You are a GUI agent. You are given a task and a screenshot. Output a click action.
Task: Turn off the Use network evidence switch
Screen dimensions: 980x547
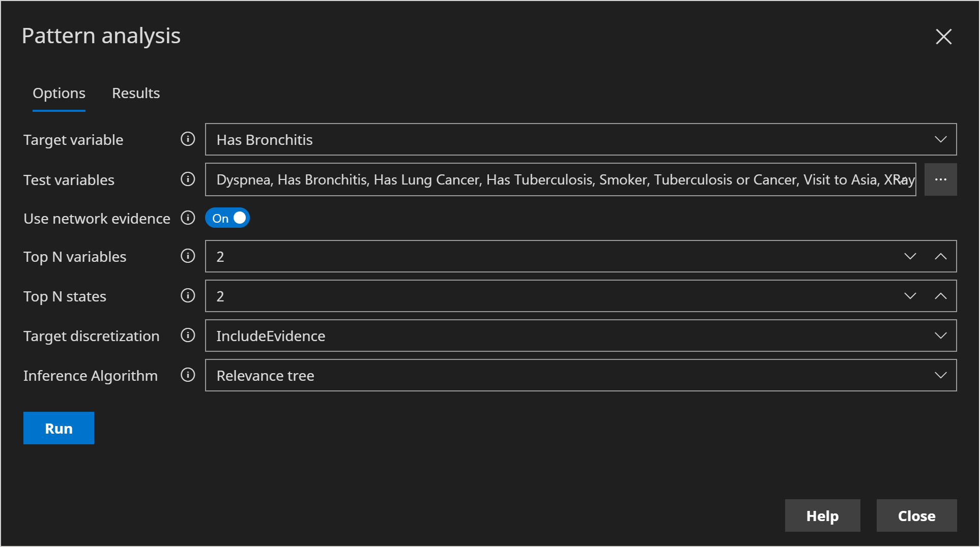point(227,218)
